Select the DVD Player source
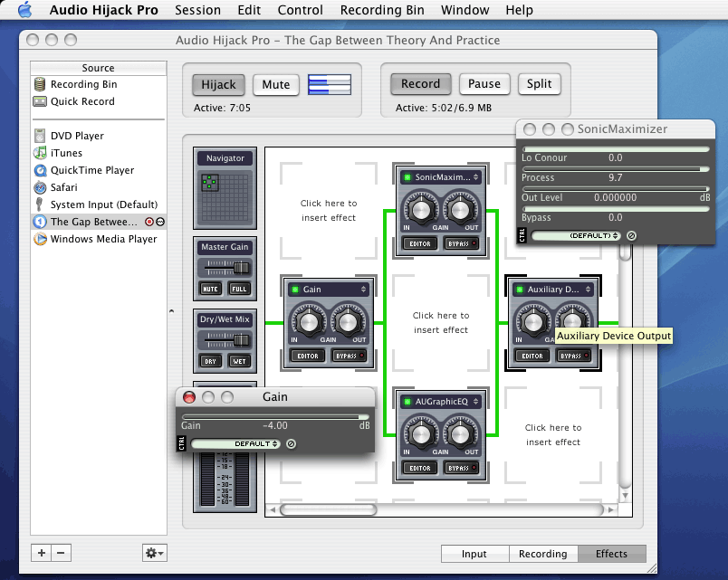Viewport: 728px width, 580px height. tap(78, 136)
